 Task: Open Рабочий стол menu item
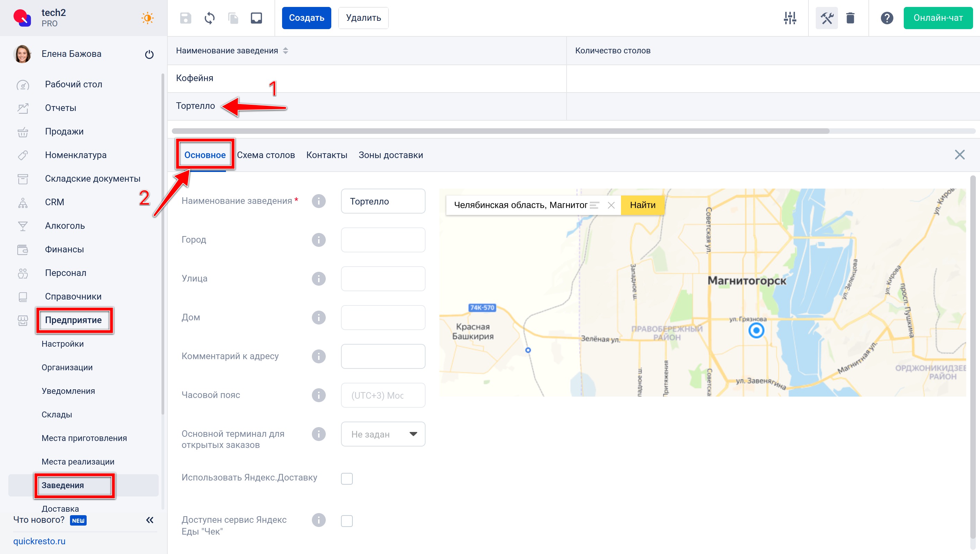tap(73, 85)
